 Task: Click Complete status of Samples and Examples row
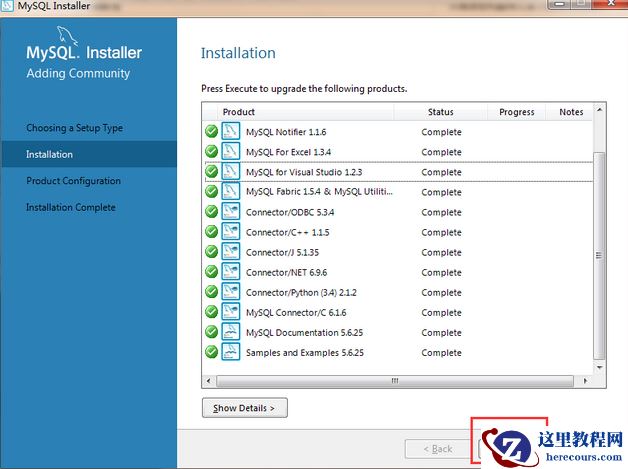tap(441, 352)
